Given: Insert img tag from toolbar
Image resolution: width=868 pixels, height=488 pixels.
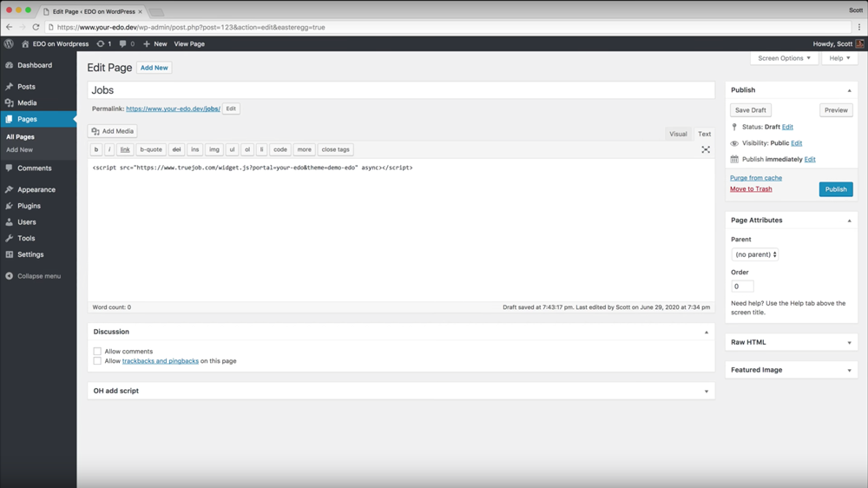Looking at the screenshot, I should click(x=214, y=149).
